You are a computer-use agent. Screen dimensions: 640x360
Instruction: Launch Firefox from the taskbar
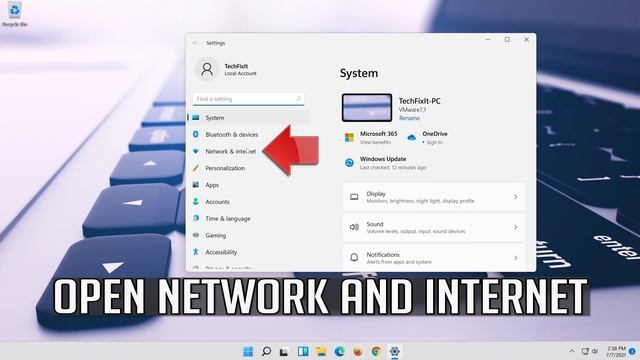[358, 351]
